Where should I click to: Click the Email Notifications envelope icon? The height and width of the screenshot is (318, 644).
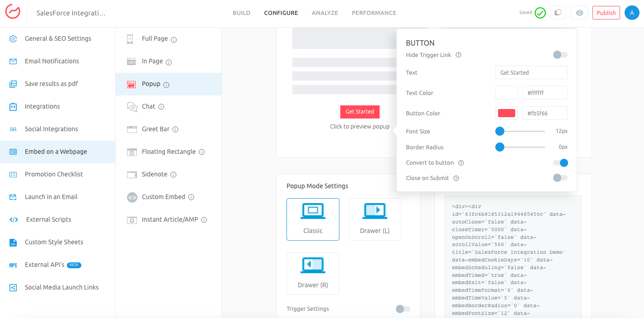(x=13, y=61)
